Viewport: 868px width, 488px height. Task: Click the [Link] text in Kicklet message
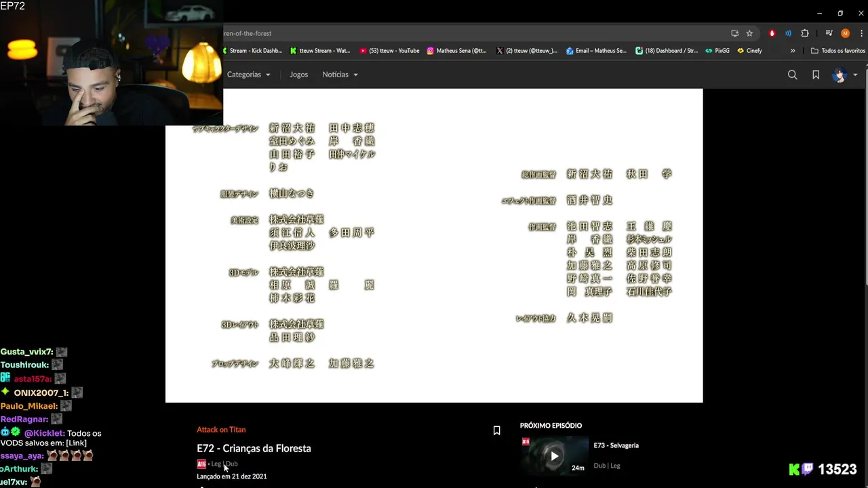(76, 443)
